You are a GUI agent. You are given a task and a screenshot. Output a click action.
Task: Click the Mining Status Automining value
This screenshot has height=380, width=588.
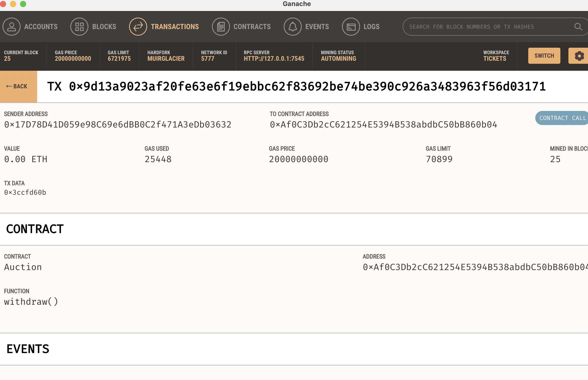click(x=338, y=59)
